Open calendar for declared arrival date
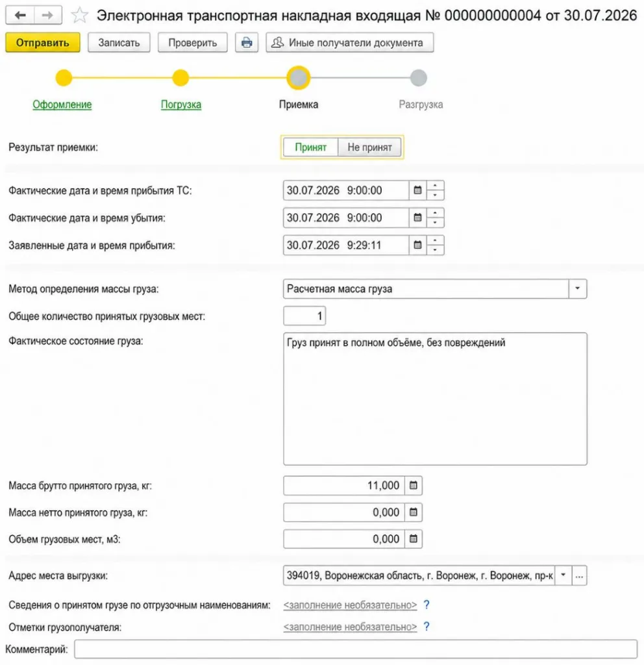Image resolution: width=644 pixels, height=665 pixels. (x=417, y=245)
